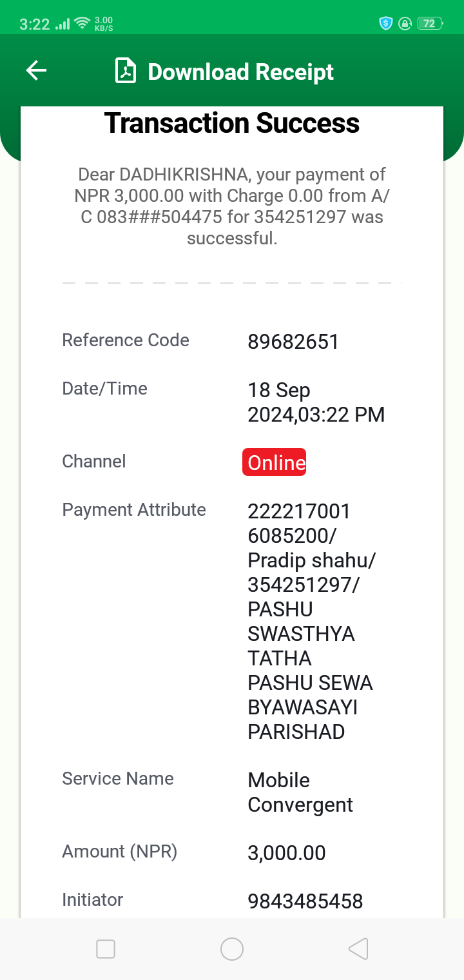
Task: Tap the shield dollar status icon
Action: pyautogui.click(x=386, y=24)
